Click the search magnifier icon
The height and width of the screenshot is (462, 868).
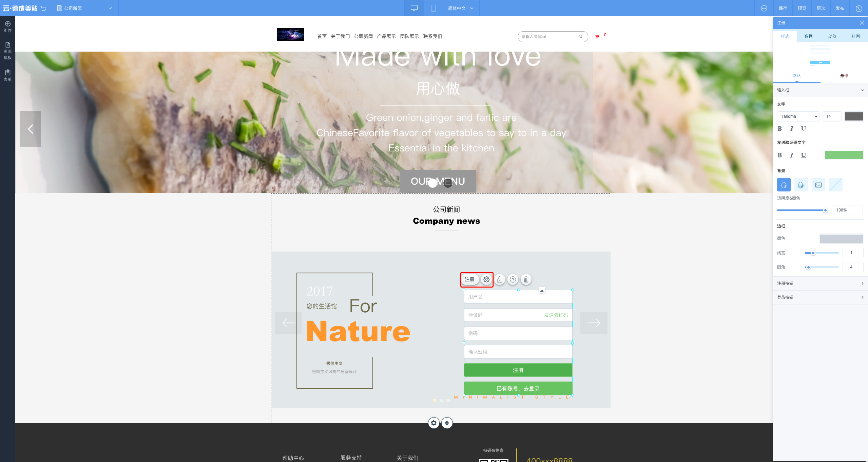(580, 37)
